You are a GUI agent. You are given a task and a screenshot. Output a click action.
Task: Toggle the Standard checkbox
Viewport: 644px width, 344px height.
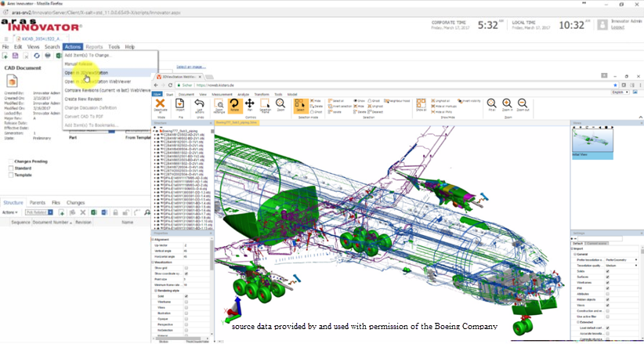pyautogui.click(x=11, y=168)
